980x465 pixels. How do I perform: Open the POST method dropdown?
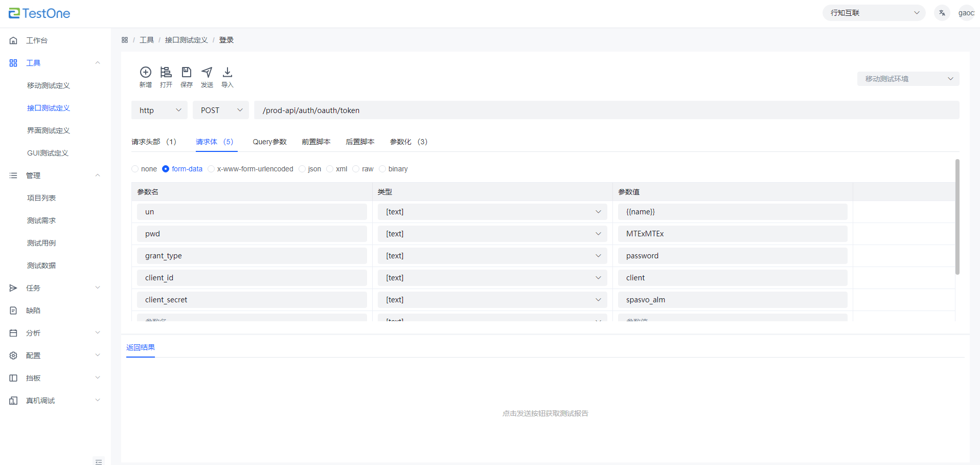[x=221, y=110]
